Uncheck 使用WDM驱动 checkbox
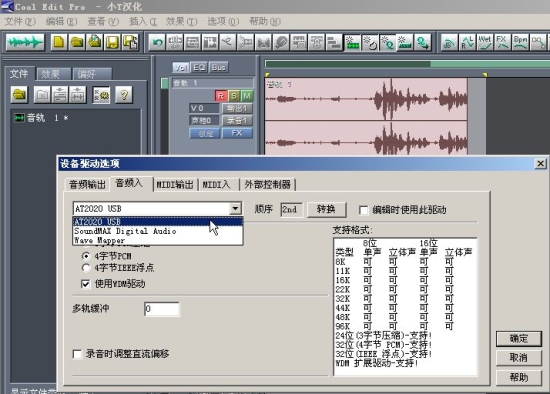Image resolution: width=550 pixels, height=394 pixels. pos(85,283)
